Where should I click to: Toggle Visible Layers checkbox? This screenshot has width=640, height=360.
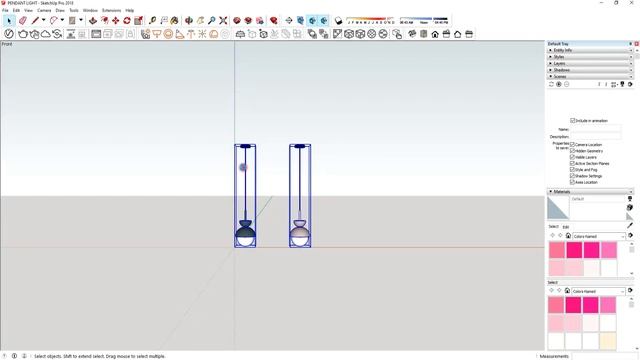point(572,157)
